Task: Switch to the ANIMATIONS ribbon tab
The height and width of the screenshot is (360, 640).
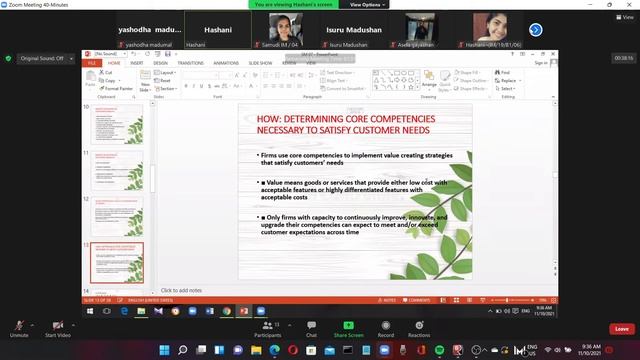Action: point(226,63)
